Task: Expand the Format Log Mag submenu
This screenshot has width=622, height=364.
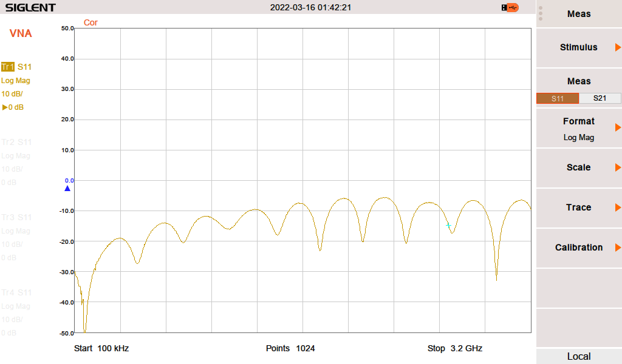Action: [x=579, y=128]
